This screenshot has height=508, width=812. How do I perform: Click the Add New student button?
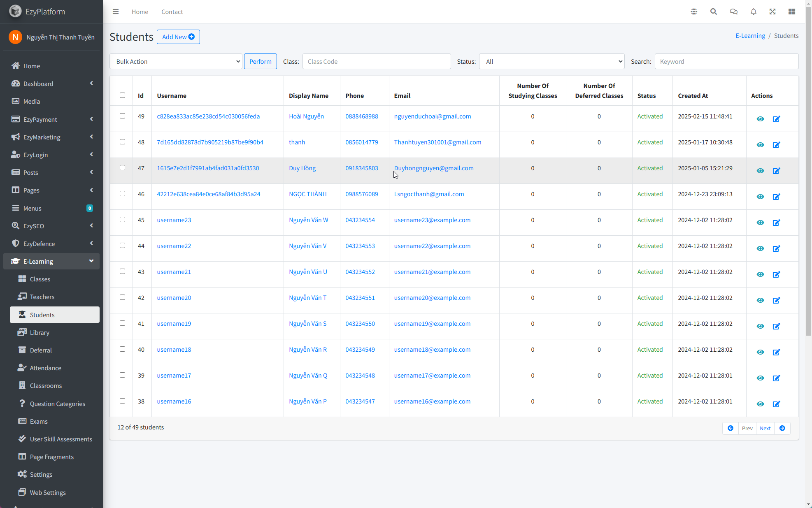(178, 37)
